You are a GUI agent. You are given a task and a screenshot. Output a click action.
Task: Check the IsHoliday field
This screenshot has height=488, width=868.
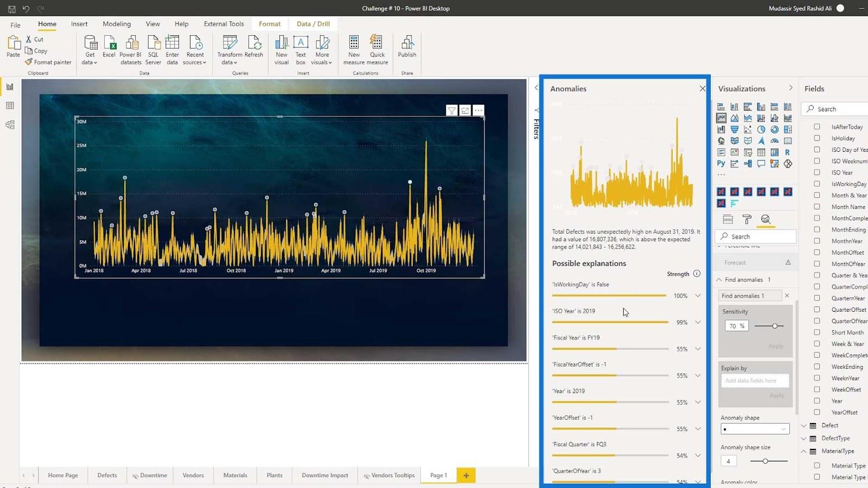point(817,138)
